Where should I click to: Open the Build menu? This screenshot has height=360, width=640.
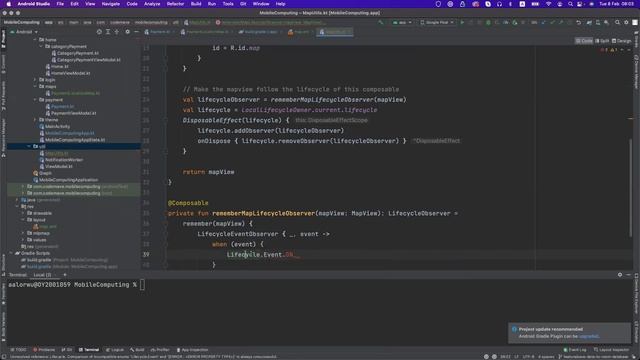coord(196,4)
